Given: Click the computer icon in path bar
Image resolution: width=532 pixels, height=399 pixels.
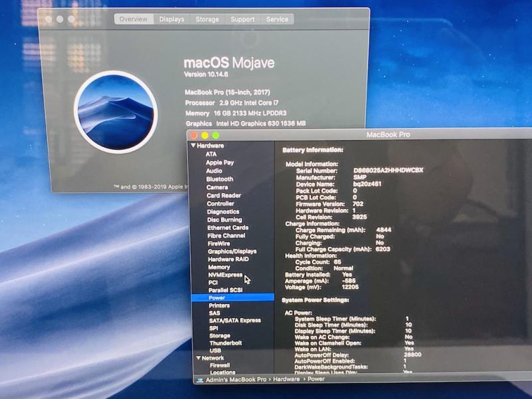Looking at the screenshot, I should (200, 379).
